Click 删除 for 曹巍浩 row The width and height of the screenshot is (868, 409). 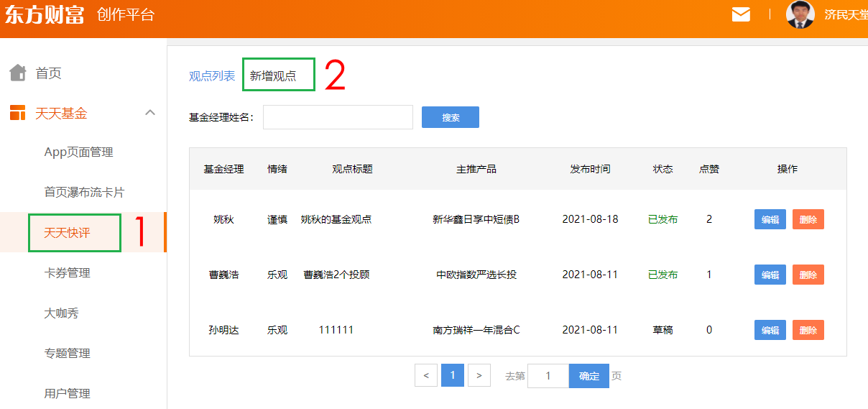[808, 275]
